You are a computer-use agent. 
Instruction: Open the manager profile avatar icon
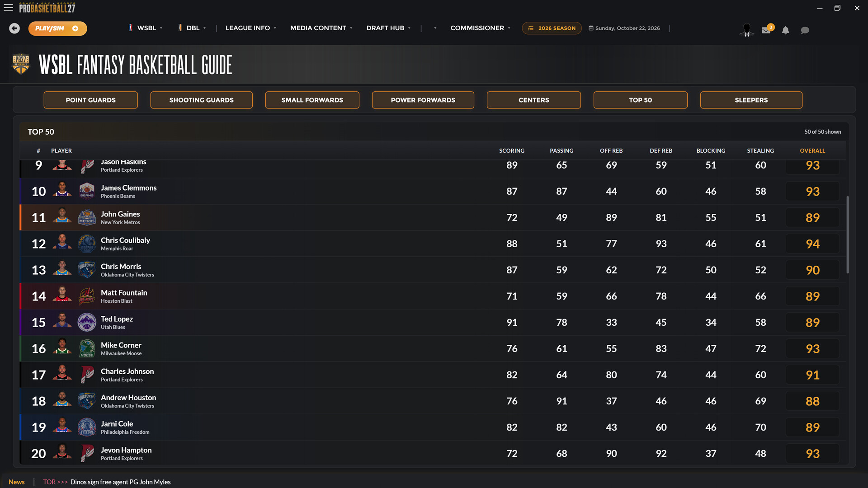point(747,30)
